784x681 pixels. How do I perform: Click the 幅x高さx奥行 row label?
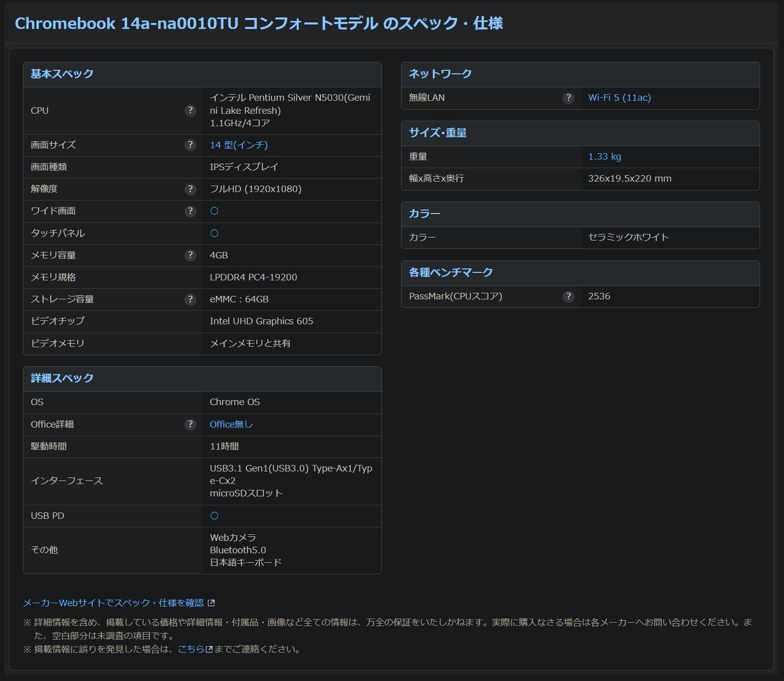click(436, 179)
